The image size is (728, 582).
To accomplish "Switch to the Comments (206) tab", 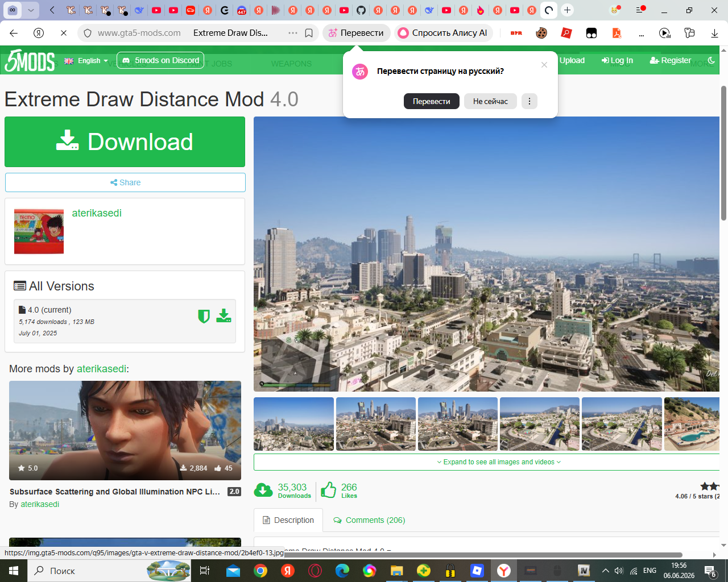I will click(369, 520).
